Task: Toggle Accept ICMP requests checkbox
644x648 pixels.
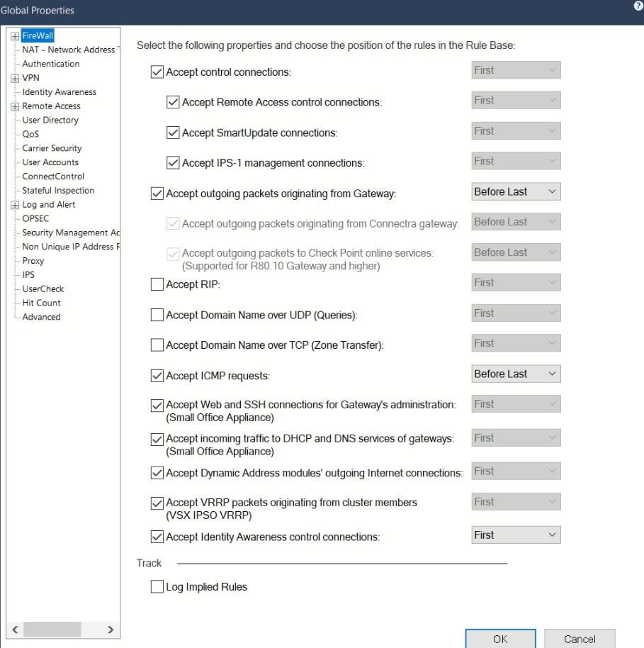Action: click(x=157, y=376)
